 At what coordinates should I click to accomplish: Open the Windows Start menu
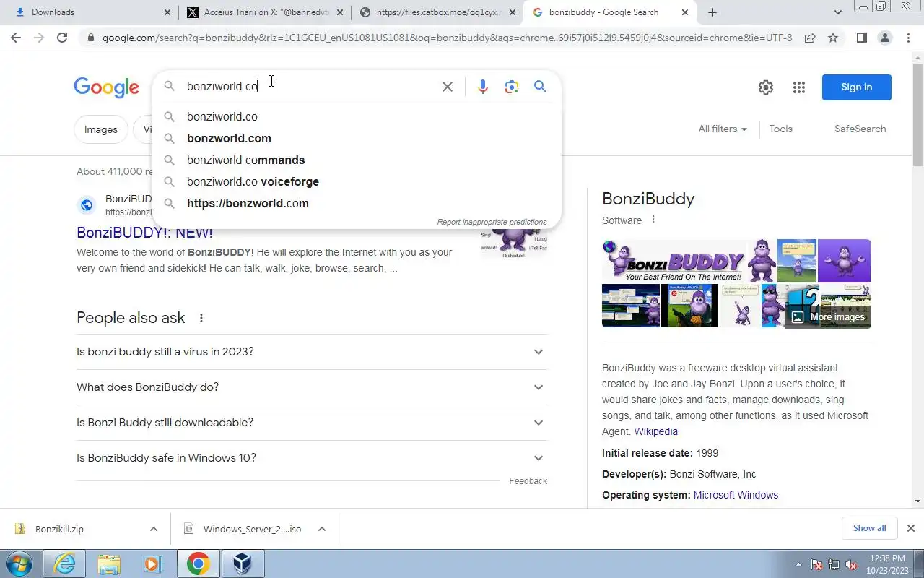pyautogui.click(x=19, y=564)
